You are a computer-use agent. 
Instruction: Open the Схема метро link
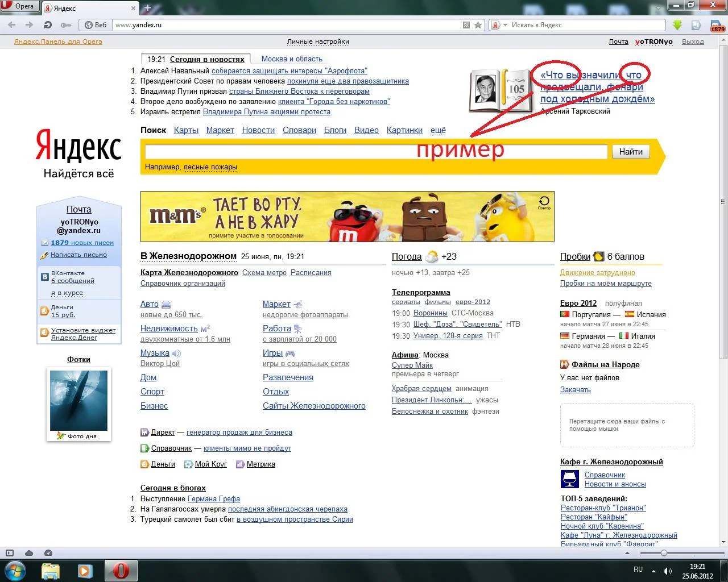pyautogui.click(x=264, y=273)
